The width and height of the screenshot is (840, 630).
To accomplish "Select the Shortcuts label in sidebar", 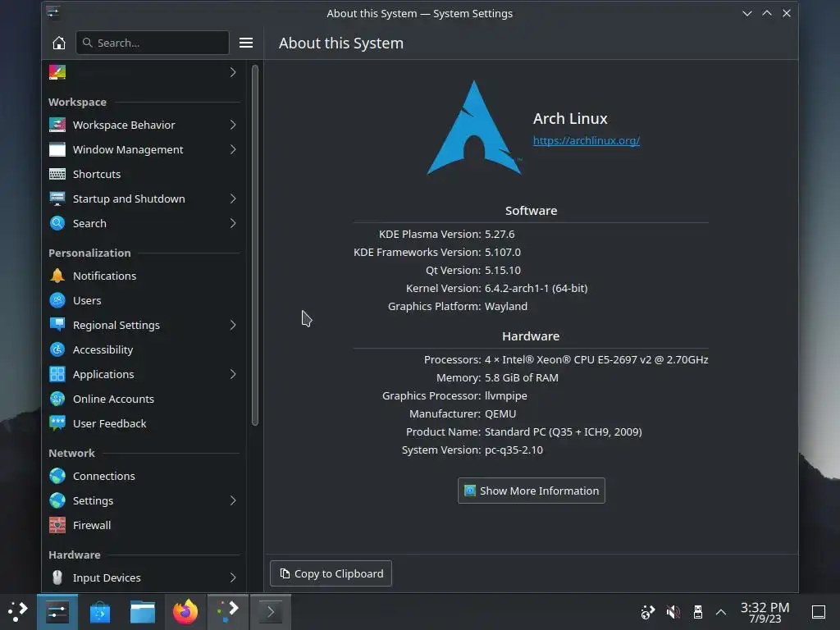I will pos(97,174).
